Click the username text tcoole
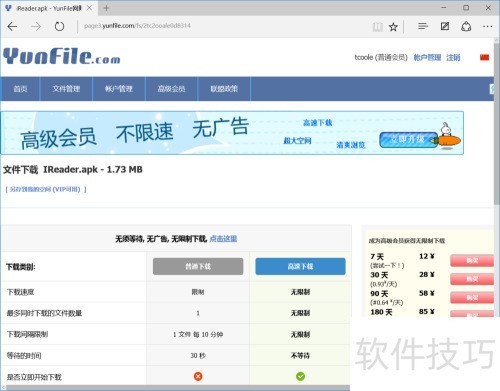Screen dimensions: 500x391 click(364, 57)
